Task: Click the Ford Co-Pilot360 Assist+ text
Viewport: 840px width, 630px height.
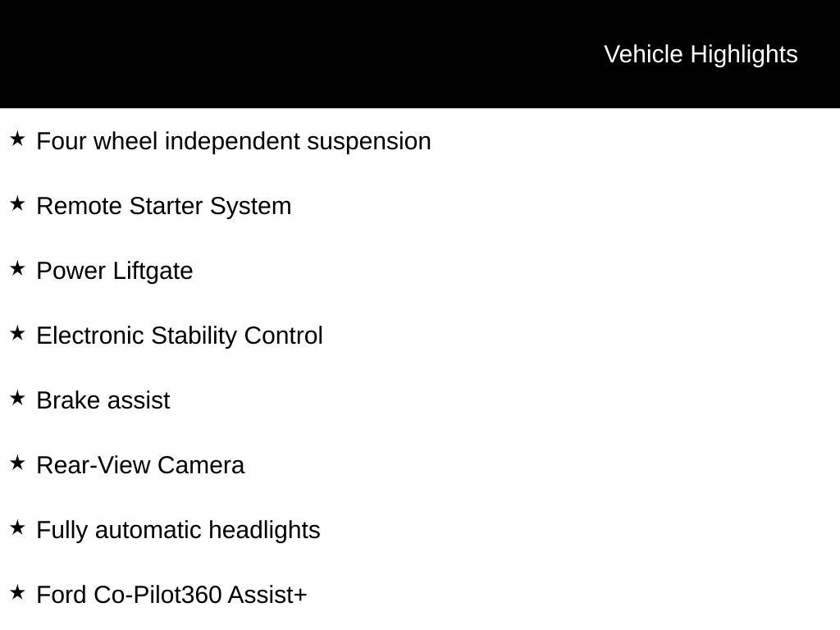Action: 171,596
